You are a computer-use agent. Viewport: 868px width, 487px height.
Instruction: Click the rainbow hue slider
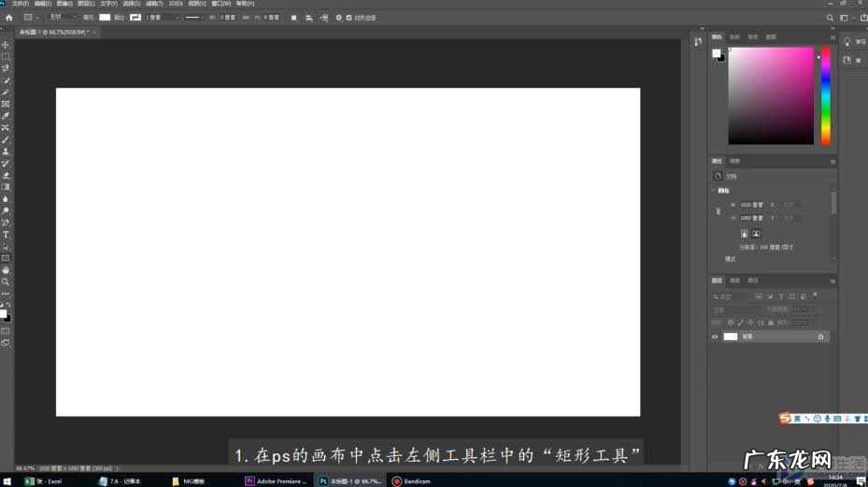(825, 95)
